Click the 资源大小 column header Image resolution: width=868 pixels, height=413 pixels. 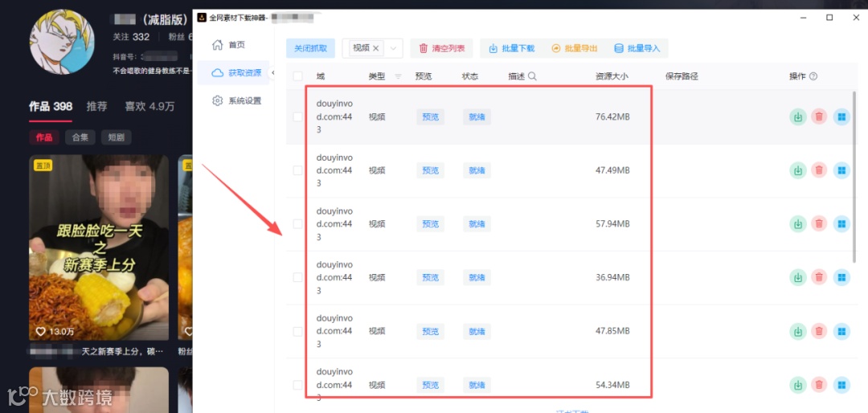[x=612, y=76]
